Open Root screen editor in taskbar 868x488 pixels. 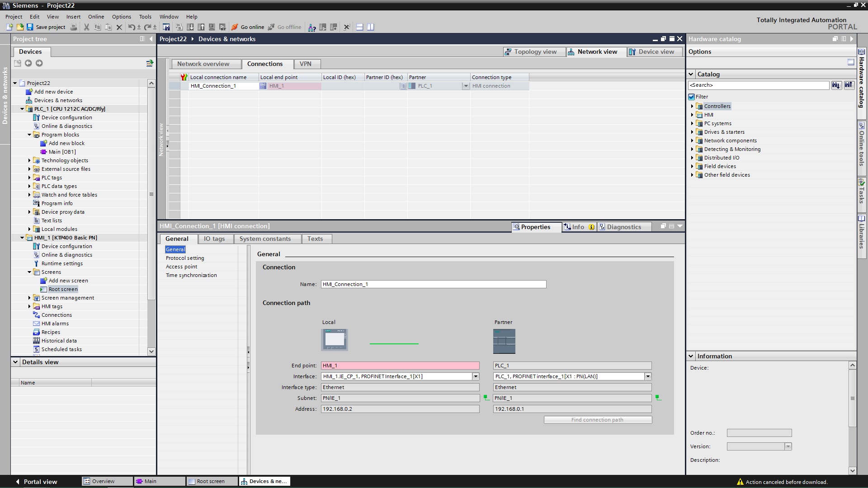tap(212, 482)
